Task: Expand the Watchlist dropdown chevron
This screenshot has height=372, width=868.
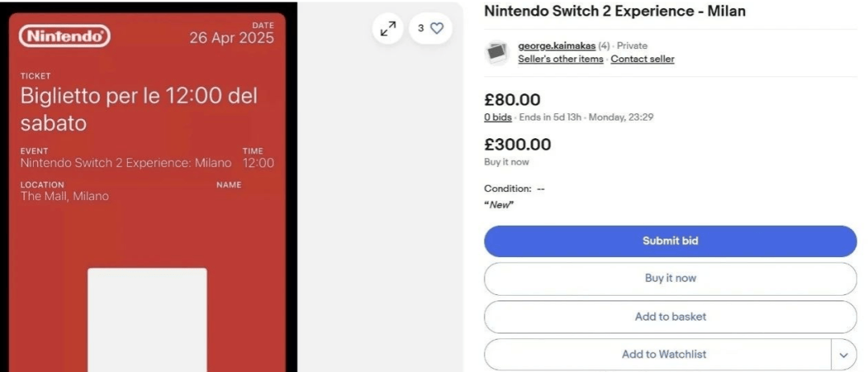Action: point(843,354)
